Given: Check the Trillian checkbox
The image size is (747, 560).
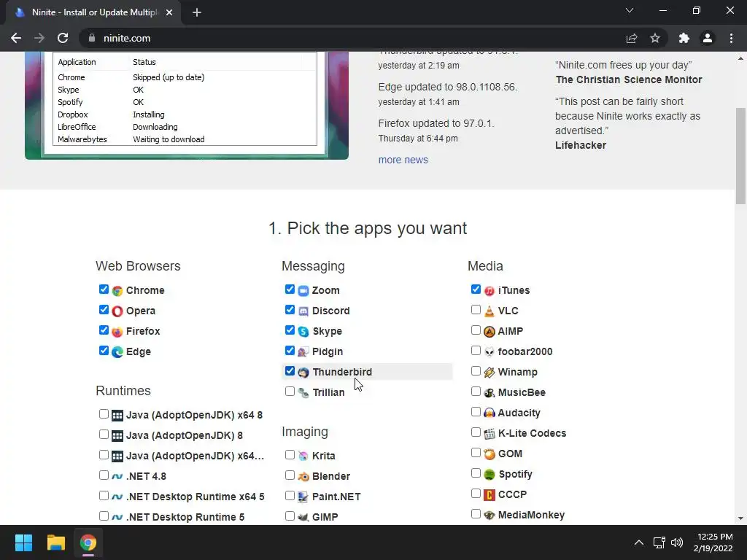Looking at the screenshot, I should 290,392.
